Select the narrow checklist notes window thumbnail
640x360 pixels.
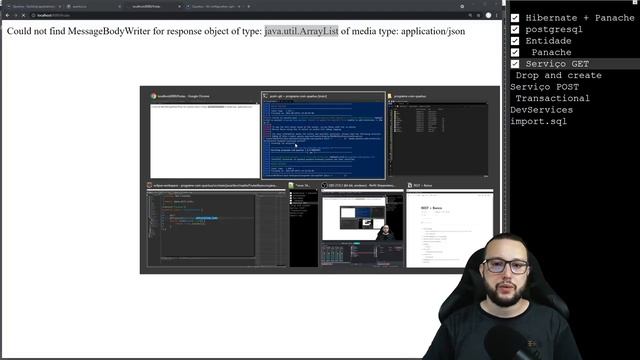(303, 228)
